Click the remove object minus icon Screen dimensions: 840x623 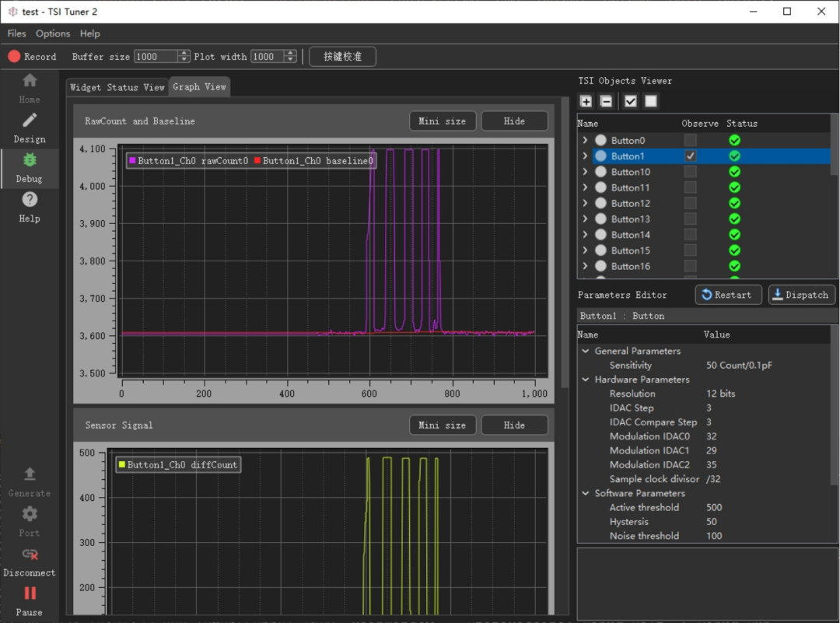(606, 101)
